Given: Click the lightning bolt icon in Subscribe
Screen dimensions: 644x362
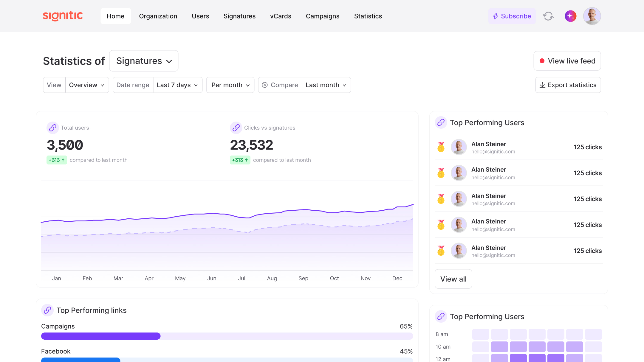Looking at the screenshot, I should click(496, 16).
